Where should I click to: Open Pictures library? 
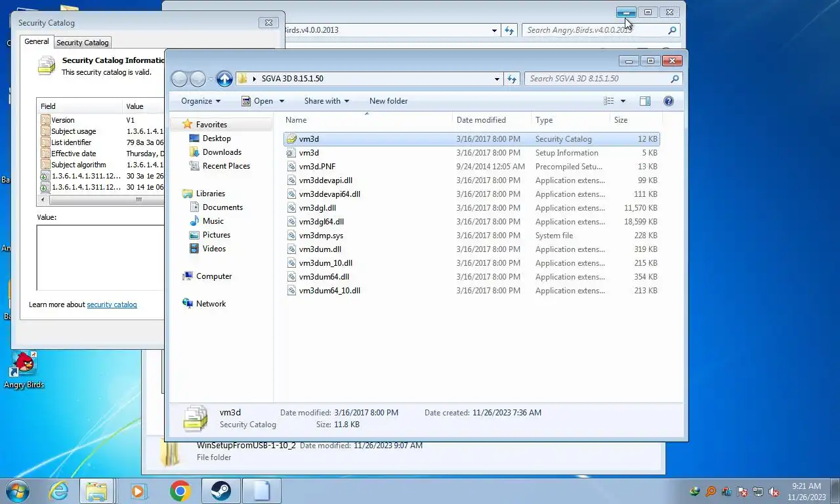tap(217, 235)
